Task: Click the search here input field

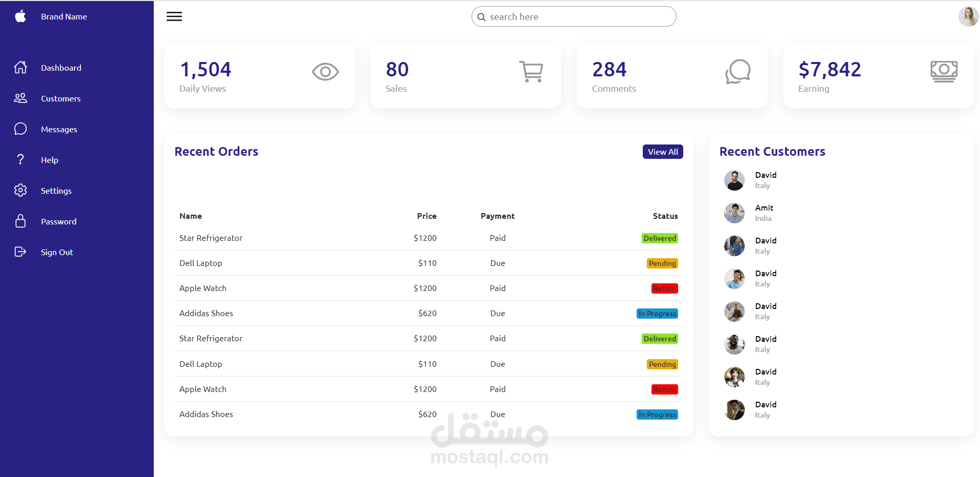Action: (574, 16)
